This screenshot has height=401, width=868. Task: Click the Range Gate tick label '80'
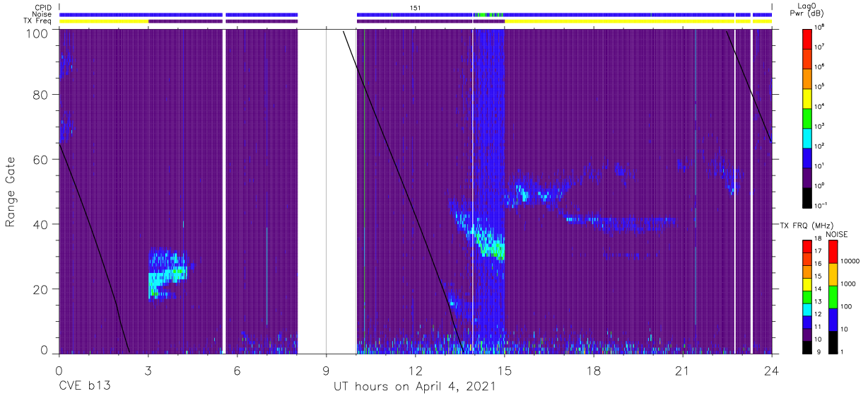[40, 95]
